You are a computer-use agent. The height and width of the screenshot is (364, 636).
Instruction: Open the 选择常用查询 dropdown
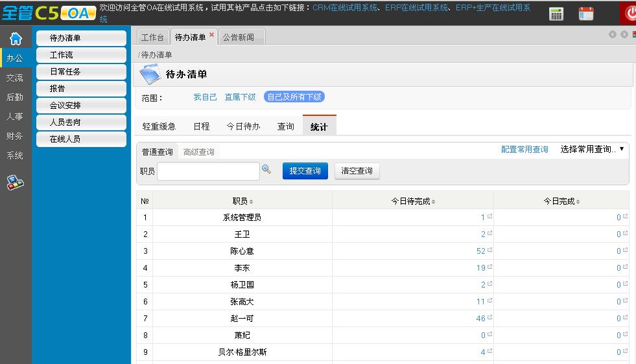tap(592, 149)
